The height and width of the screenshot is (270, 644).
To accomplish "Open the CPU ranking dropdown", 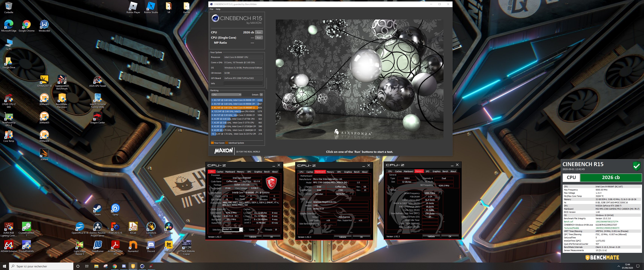I will [x=226, y=95].
